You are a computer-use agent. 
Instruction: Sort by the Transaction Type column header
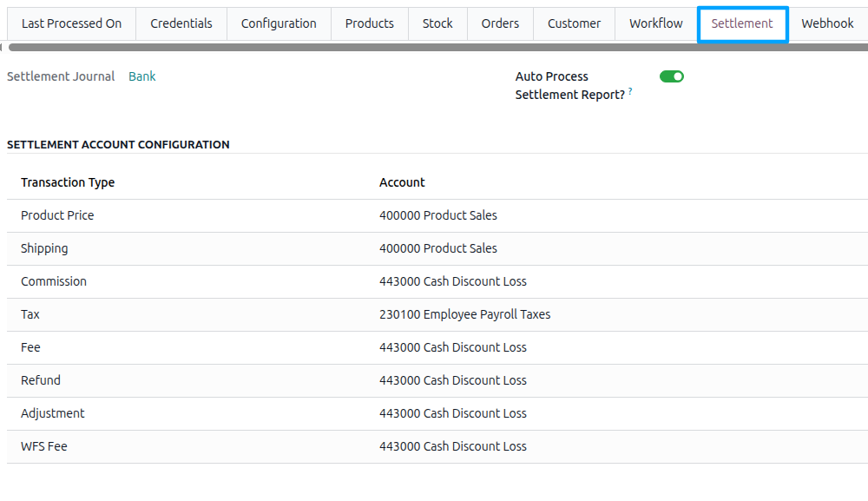click(68, 182)
